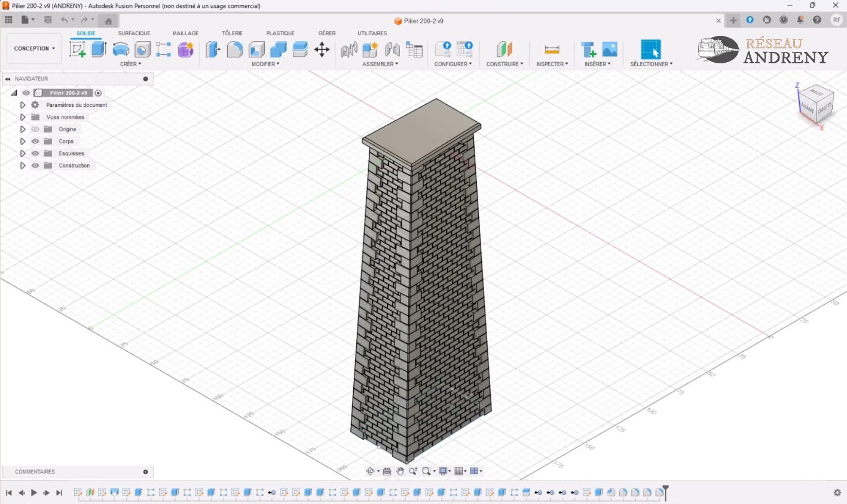The width and height of the screenshot is (847, 504).
Task: Switch to the SURFACIQUE tab
Action: 134,33
